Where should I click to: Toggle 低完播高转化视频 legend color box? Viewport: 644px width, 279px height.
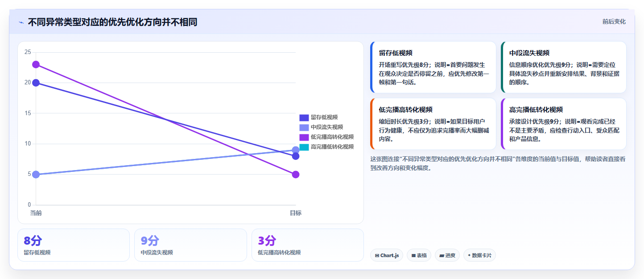coord(304,137)
